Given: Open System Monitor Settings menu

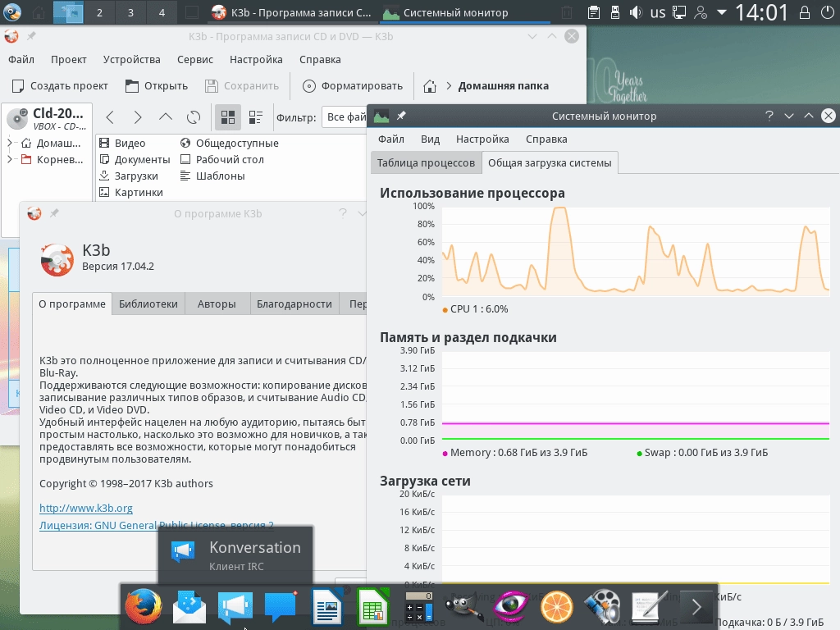Looking at the screenshot, I should tap(482, 139).
